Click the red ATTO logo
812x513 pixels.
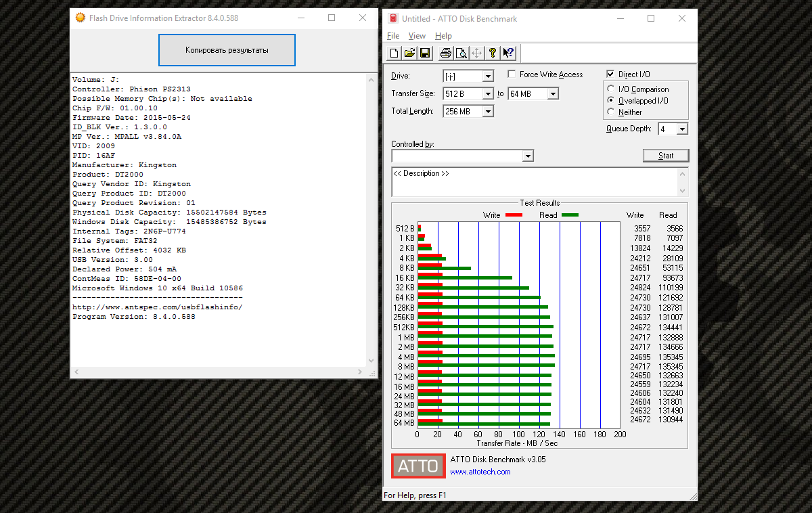click(x=418, y=466)
